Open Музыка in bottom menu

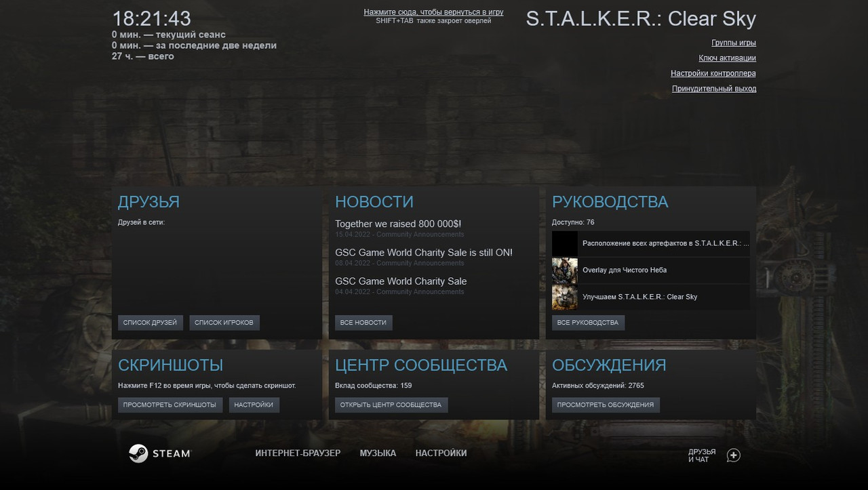point(378,453)
